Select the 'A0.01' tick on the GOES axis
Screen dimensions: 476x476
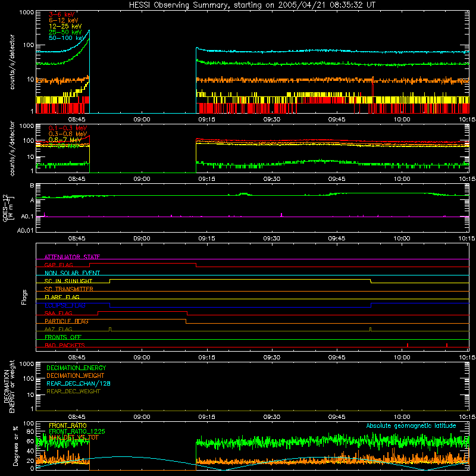26,230
